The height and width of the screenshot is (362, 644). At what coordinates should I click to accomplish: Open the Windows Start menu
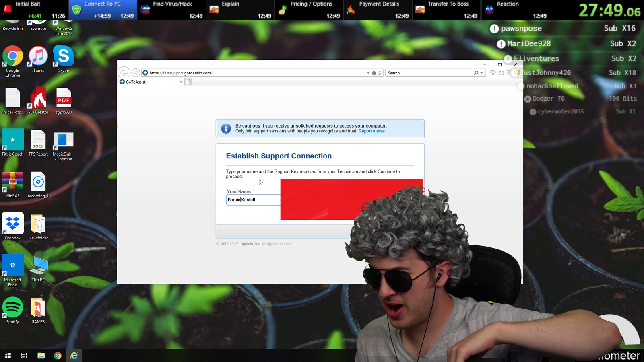coord(8,356)
